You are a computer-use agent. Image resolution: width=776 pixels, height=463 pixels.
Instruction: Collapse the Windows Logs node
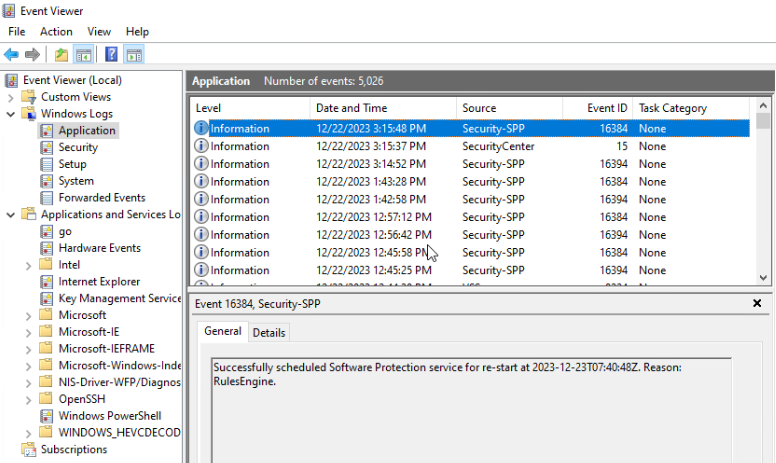(11, 114)
